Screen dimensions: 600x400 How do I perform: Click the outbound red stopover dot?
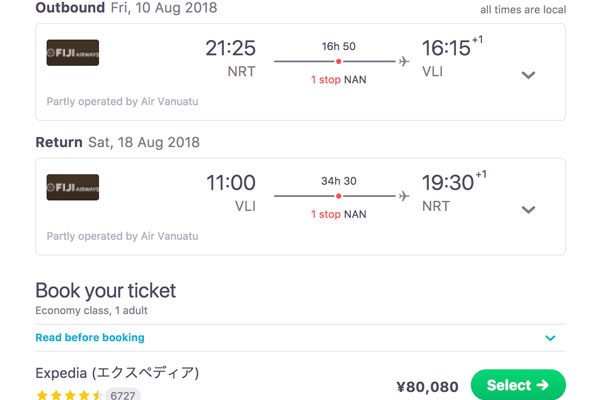(x=339, y=61)
